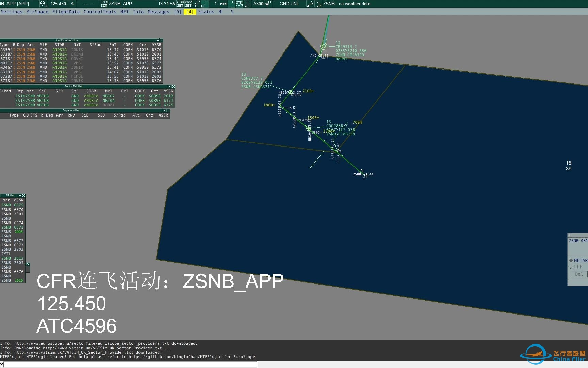Open the MET menu

point(125,12)
